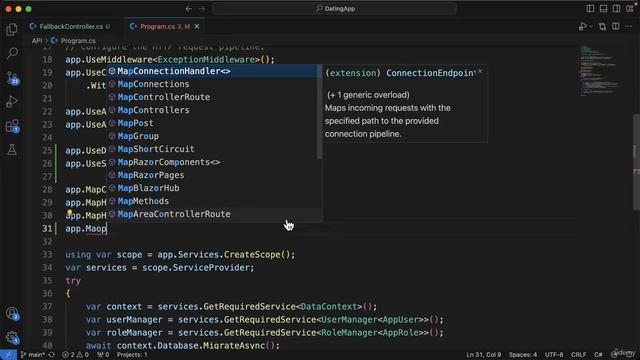Toggle the primary side bar layout icon
Screen dimensions: 640x360
pyautogui.click(x=590, y=9)
